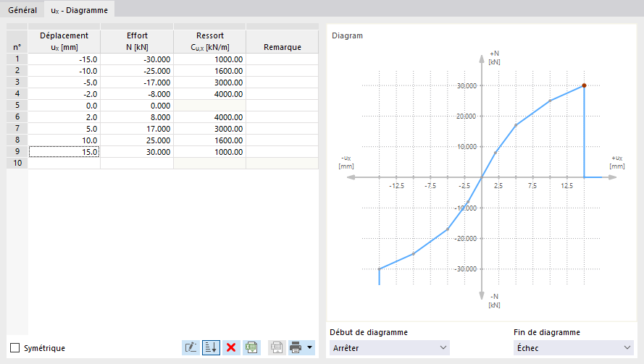The image size is (644, 364).
Task: Select effort cell 30.000 in row 9
Action: 137,152
